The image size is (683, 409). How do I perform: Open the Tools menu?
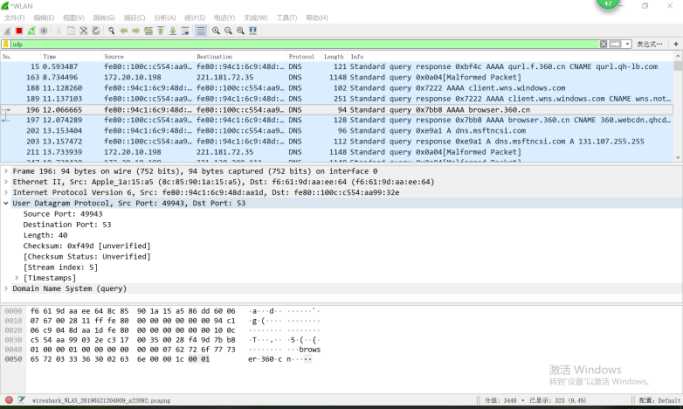[287, 18]
